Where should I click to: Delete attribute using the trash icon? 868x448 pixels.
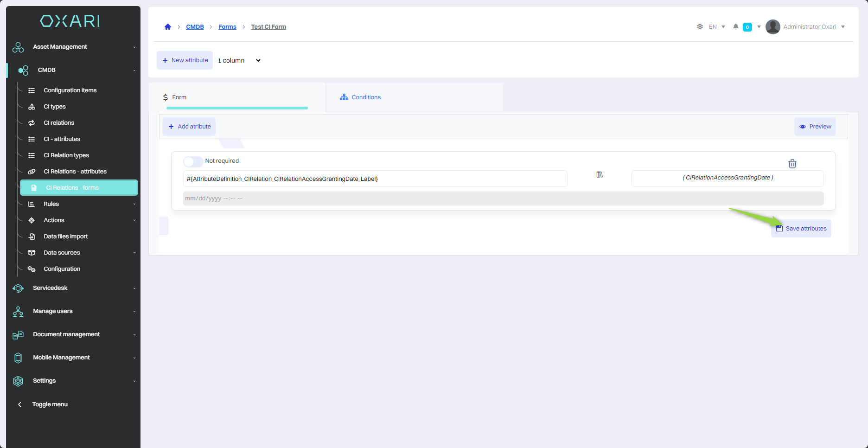pyautogui.click(x=792, y=164)
